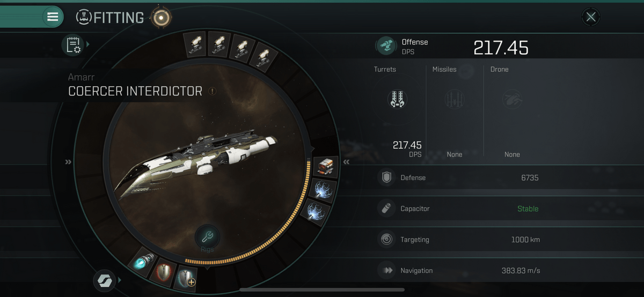Open the saved fittings clipboard icon
Screen dimensions: 644x297
[x=71, y=44]
